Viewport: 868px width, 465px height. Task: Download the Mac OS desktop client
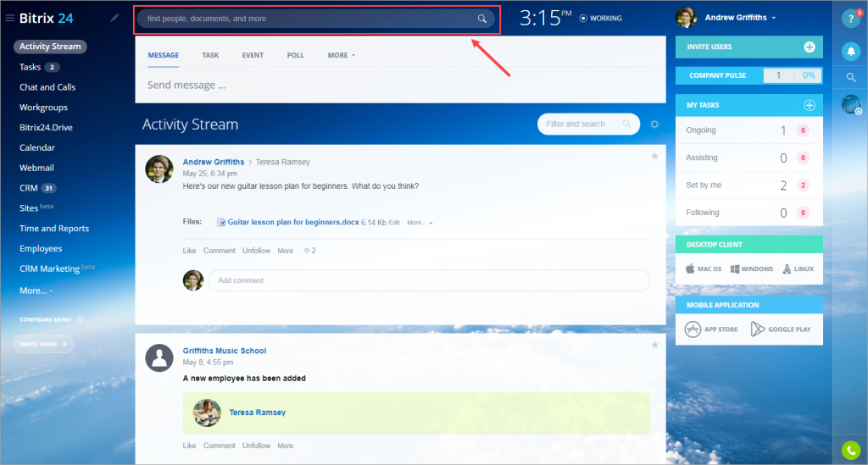[x=703, y=268]
